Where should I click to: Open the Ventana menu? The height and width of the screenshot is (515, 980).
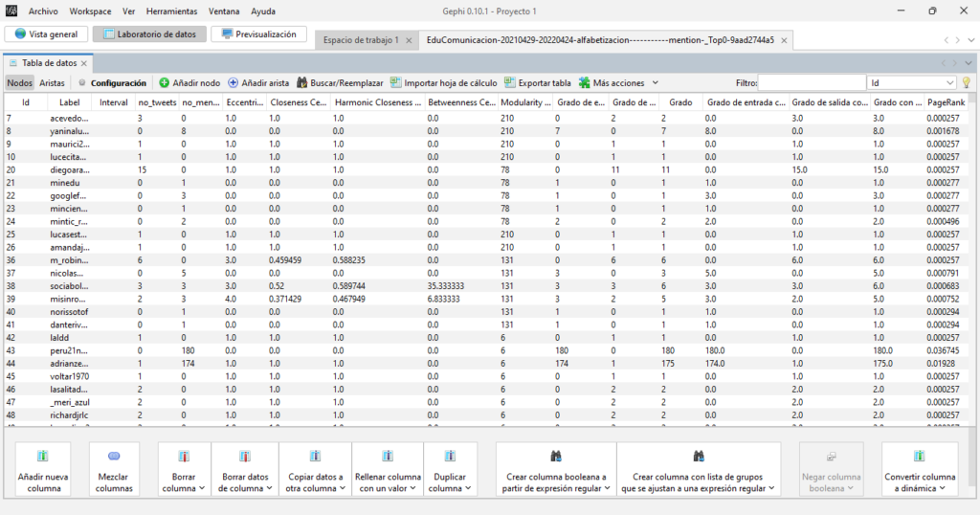(x=224, y=11)
